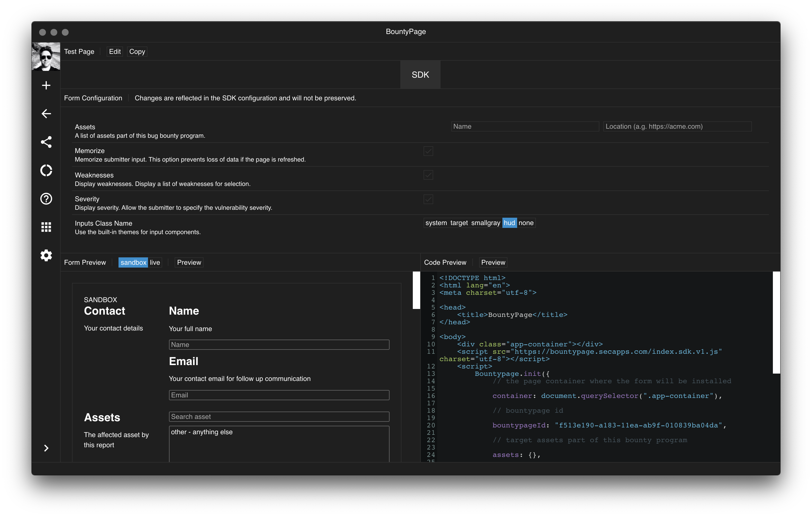The width and height of the screenshot is (812, 517).
Task: Click the Assets heading in sandbox form
Action: coord(102,417)
